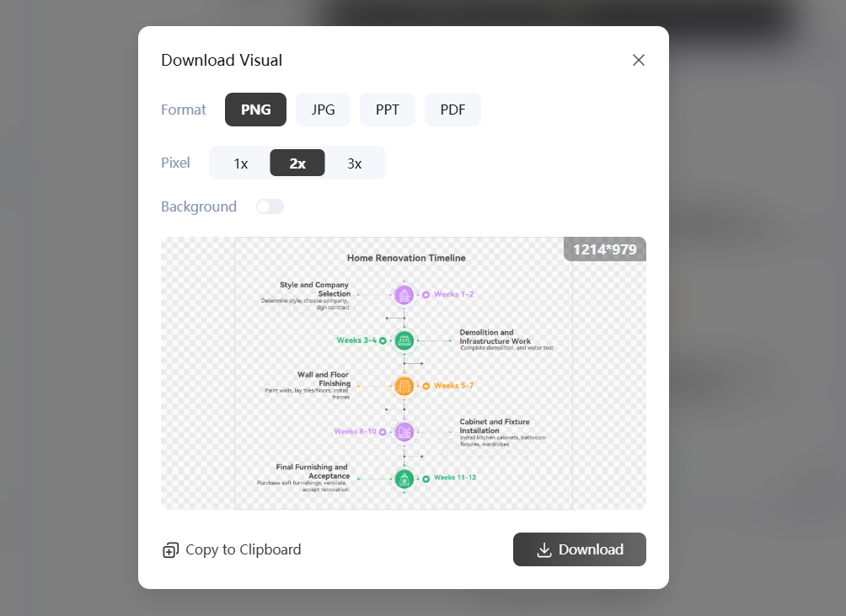
Task: Change pixel scale to 3x
Action: [355, 163]
